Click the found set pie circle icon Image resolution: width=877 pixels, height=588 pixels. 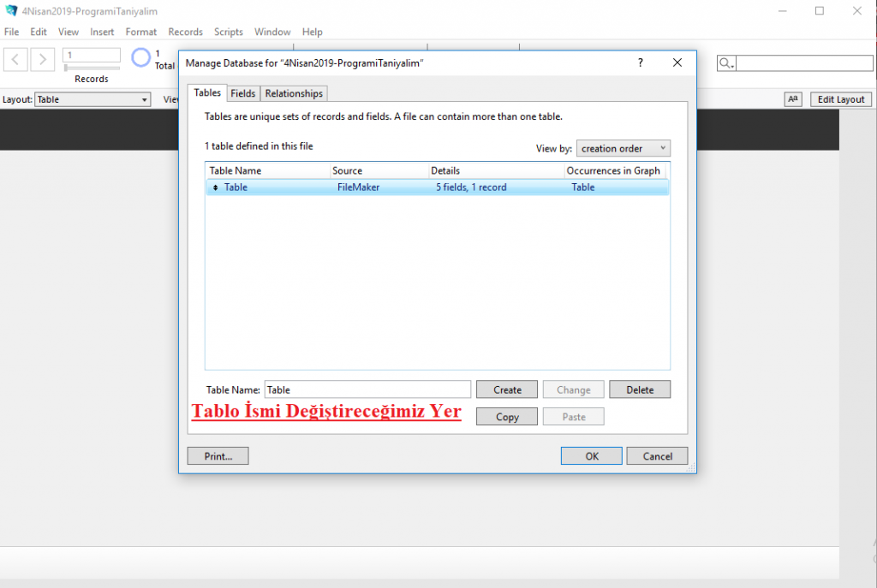pos(141,57)
